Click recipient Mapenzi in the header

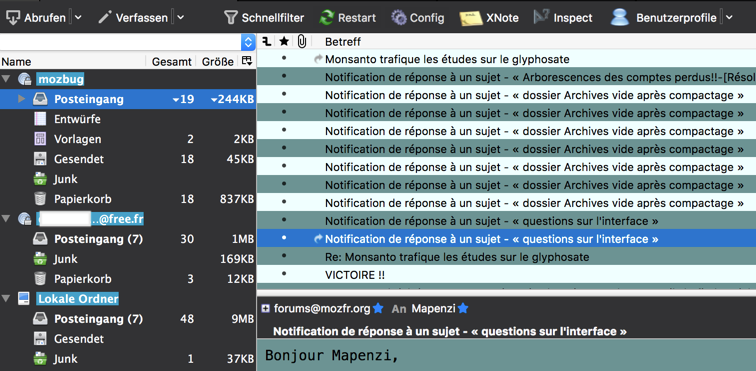433,309
